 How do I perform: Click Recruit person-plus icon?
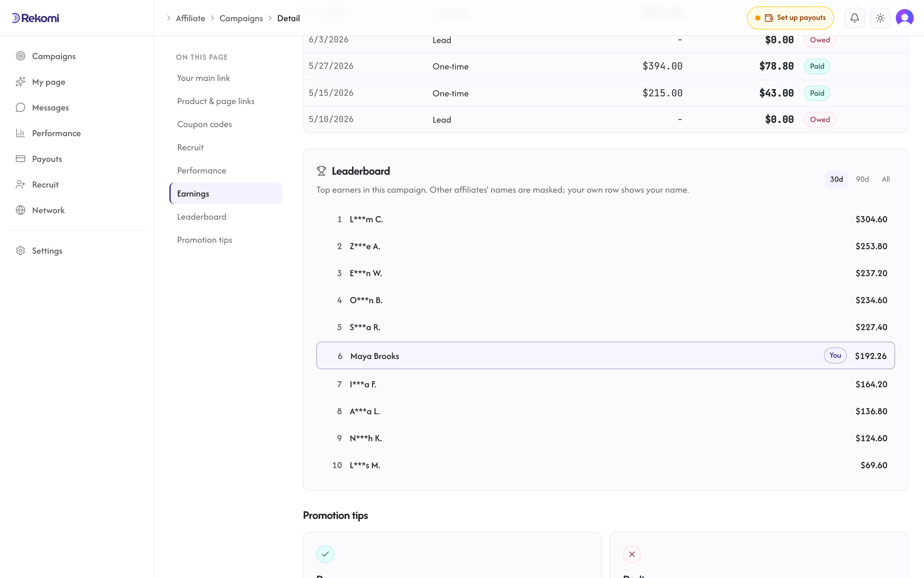(21, 185)
